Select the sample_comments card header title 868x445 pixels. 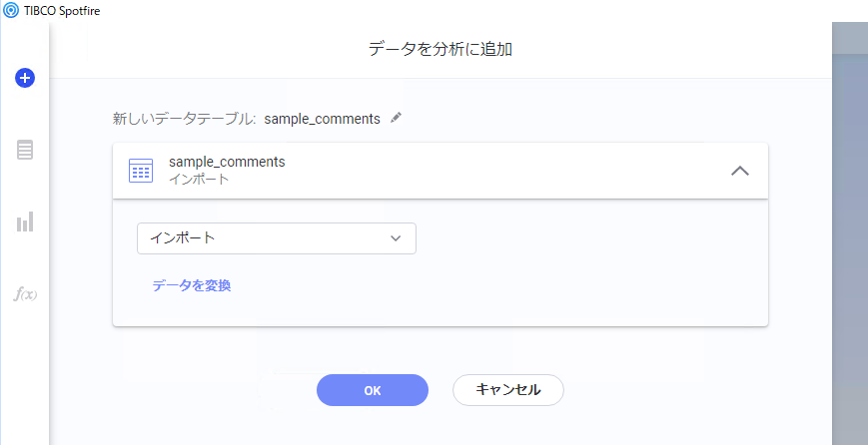[x=227, y=162]
